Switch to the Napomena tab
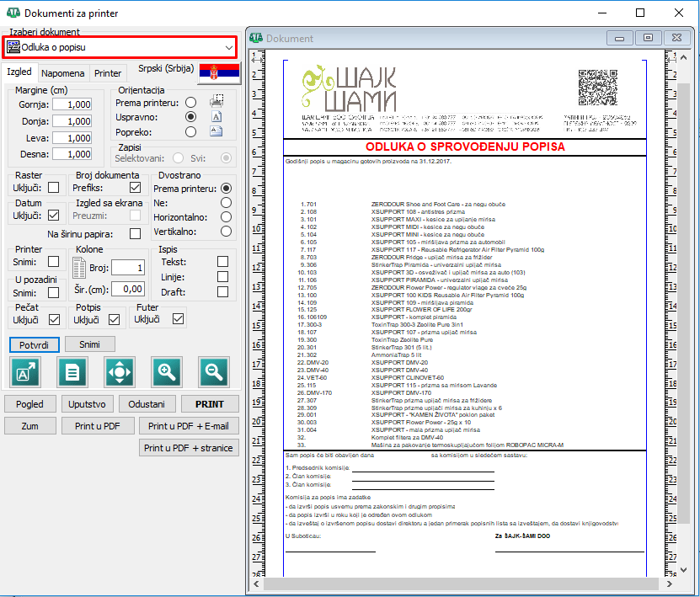 tap(62, 73)
